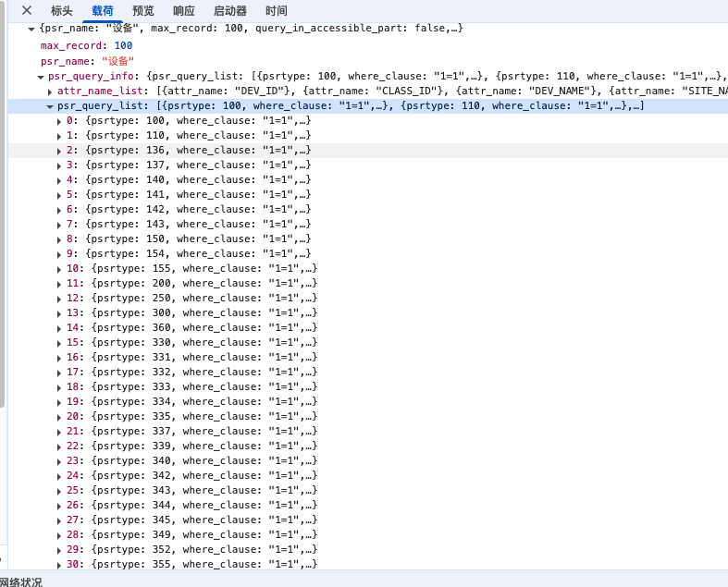Image resolution: width=728 pixels, height=587 pixels.
Task: Expand item 7 with psrtype 143
Action: (x=59, y=225)
